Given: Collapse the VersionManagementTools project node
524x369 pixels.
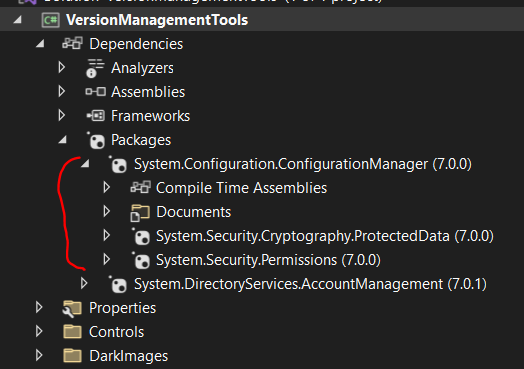Looking at the screenshot, I should [17, 20].
